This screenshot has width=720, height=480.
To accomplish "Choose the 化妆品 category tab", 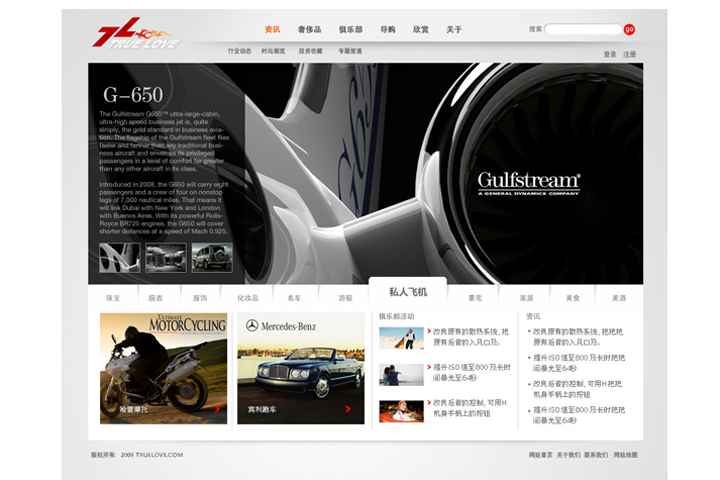I will (x=248, y=298).
